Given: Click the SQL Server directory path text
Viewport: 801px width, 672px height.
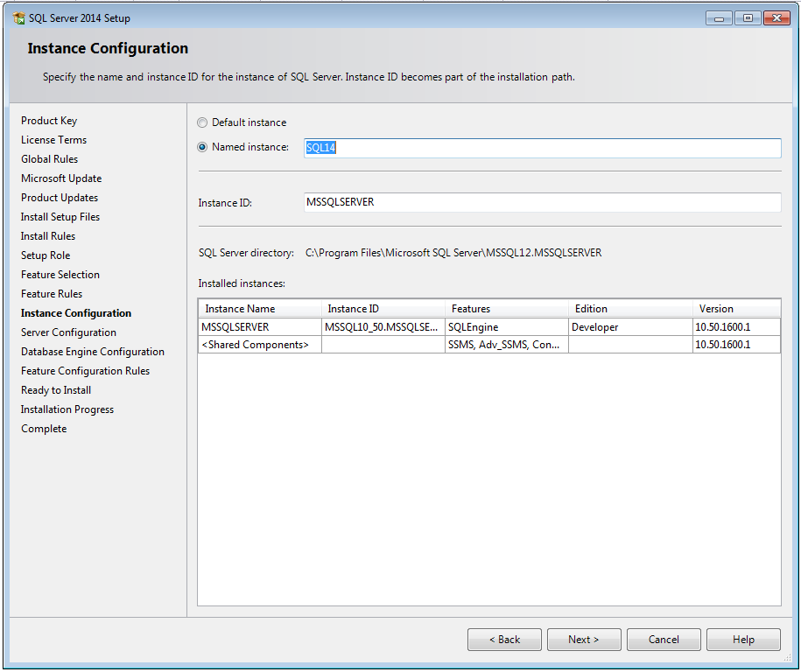Looking at the screenshot, I should [x=453, y=253].
